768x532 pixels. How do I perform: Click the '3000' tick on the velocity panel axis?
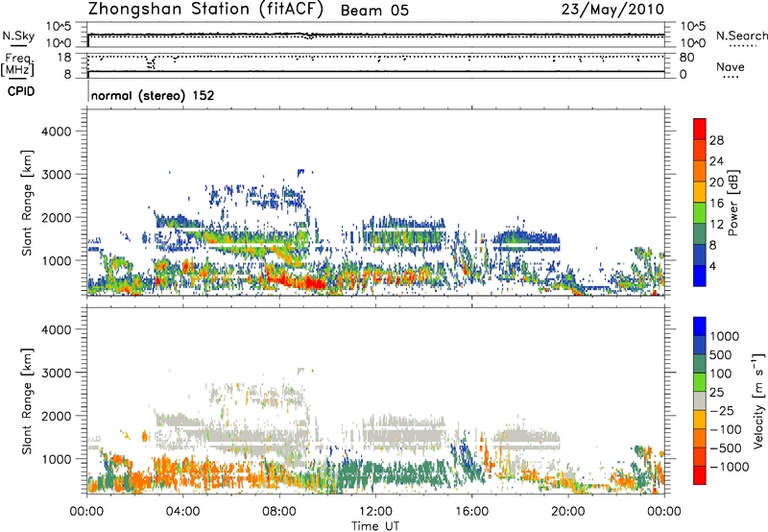pyautogui.click(x=56, y=373)
